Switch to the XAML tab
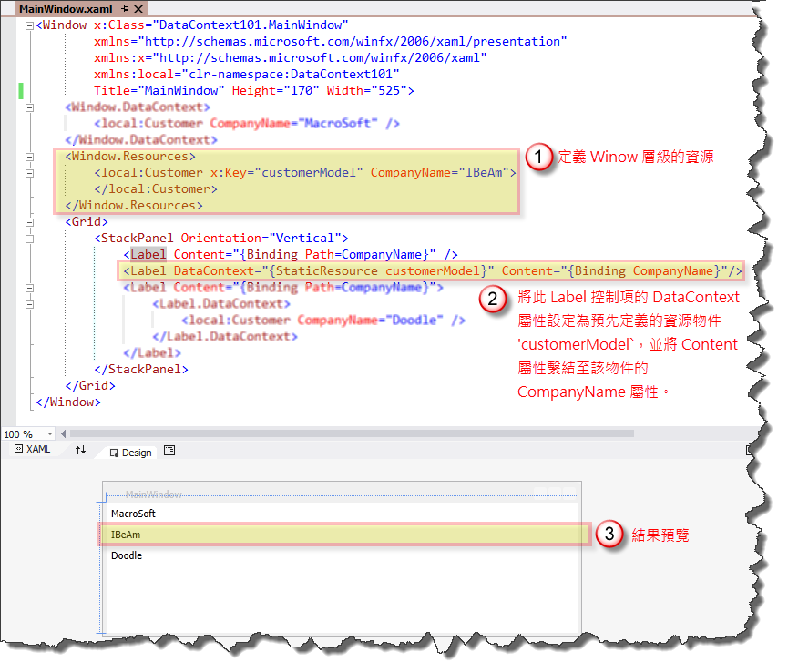Image resolution: width=788 pixels, height=672 pixels. pyautogui.click(x=35, y=449)
